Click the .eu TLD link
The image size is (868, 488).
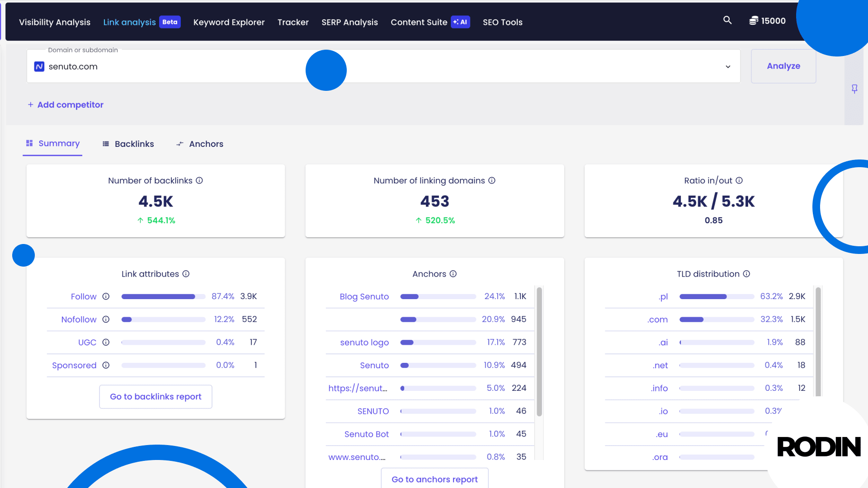(662, 434)
